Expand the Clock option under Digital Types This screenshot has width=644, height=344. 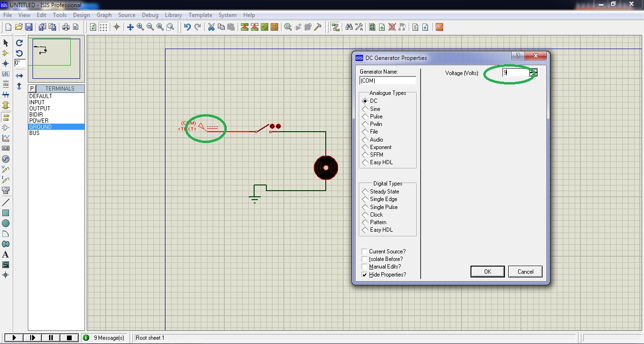tap(365, 214)
